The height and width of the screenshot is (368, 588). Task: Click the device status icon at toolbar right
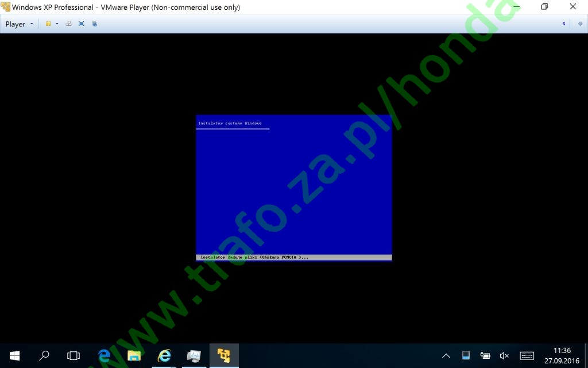[580, 24]
